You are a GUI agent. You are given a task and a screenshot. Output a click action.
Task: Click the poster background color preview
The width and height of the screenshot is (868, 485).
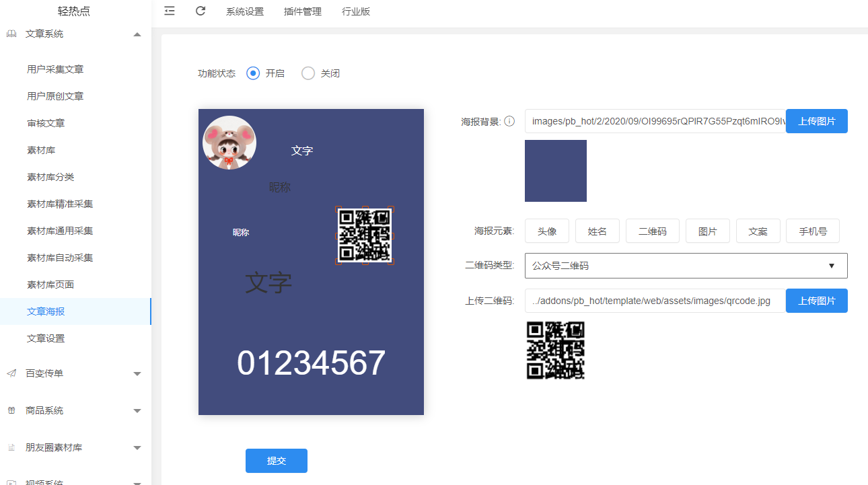556,171
